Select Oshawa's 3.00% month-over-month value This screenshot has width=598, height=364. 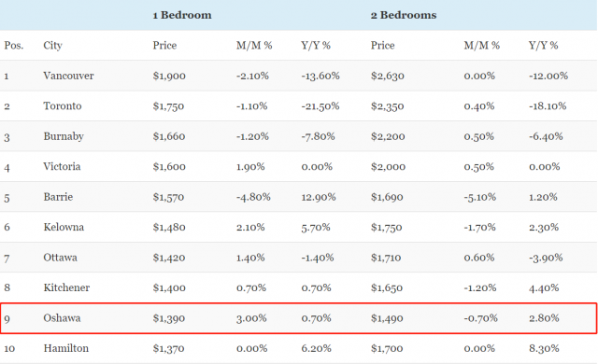click(251, 318)
